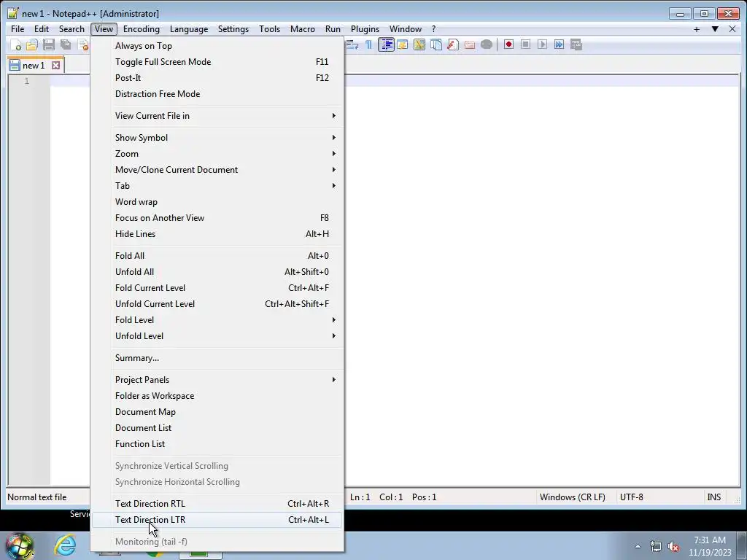
Task: Toggle Full Screen Mode menu entry
Action: point(217,62)
